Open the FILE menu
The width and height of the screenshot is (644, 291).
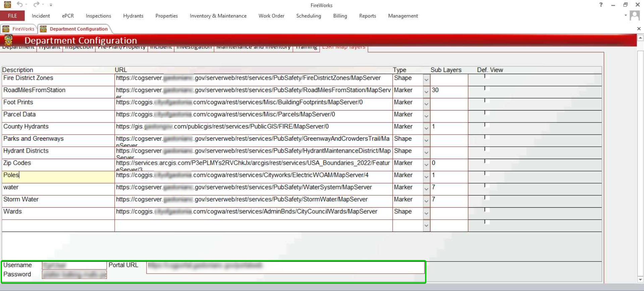tap(12, 16)
